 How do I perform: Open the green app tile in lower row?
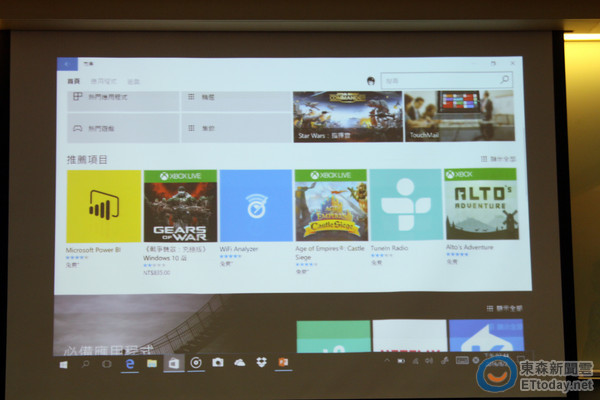[333, 336]
